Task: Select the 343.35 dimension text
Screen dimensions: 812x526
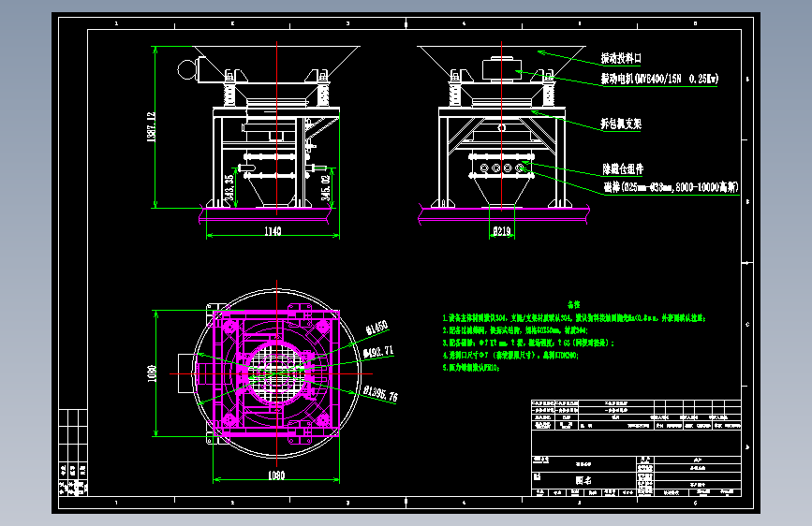Action: (229, 187)
